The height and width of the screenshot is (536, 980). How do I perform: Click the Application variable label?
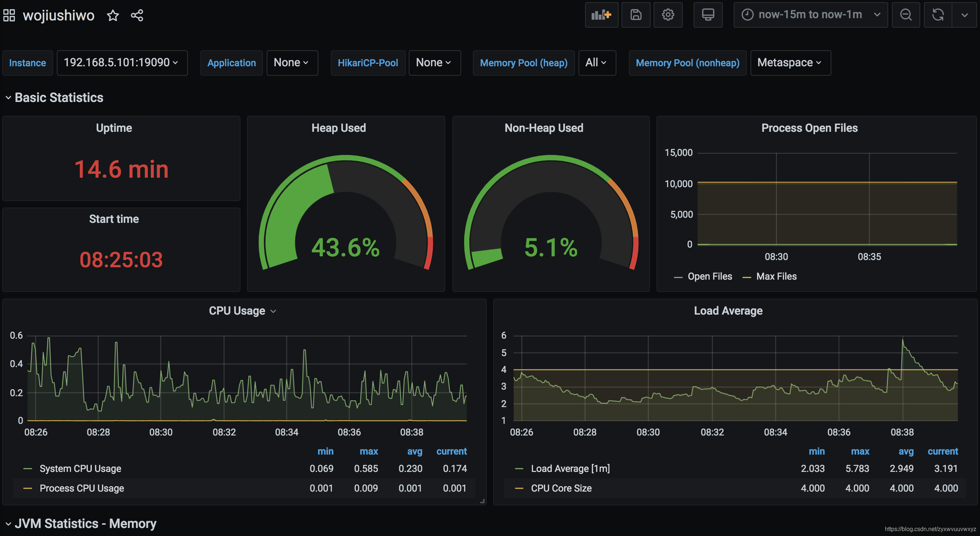point(231,63)
